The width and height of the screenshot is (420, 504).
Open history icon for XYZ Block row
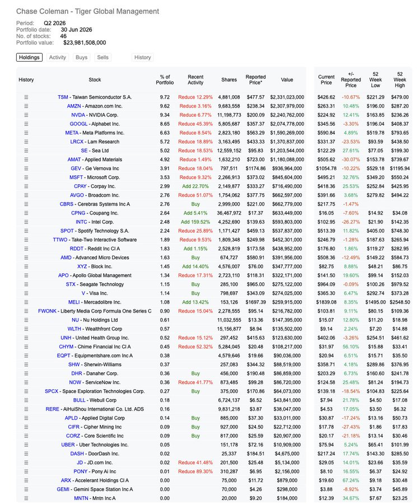(x=26, y=267)
